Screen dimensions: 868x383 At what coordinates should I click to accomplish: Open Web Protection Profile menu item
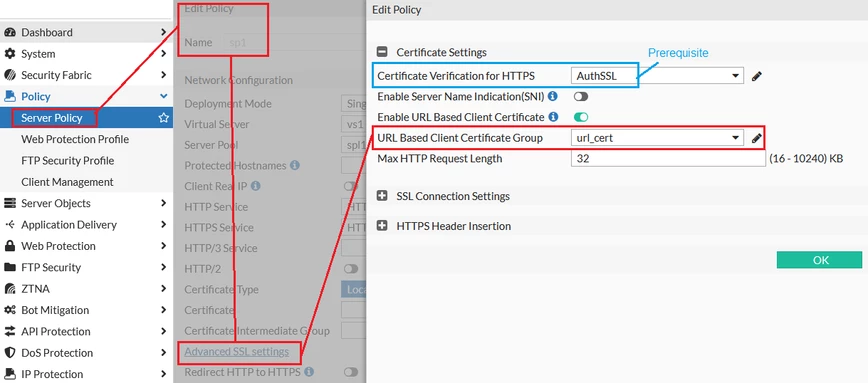tap(86, 139)
